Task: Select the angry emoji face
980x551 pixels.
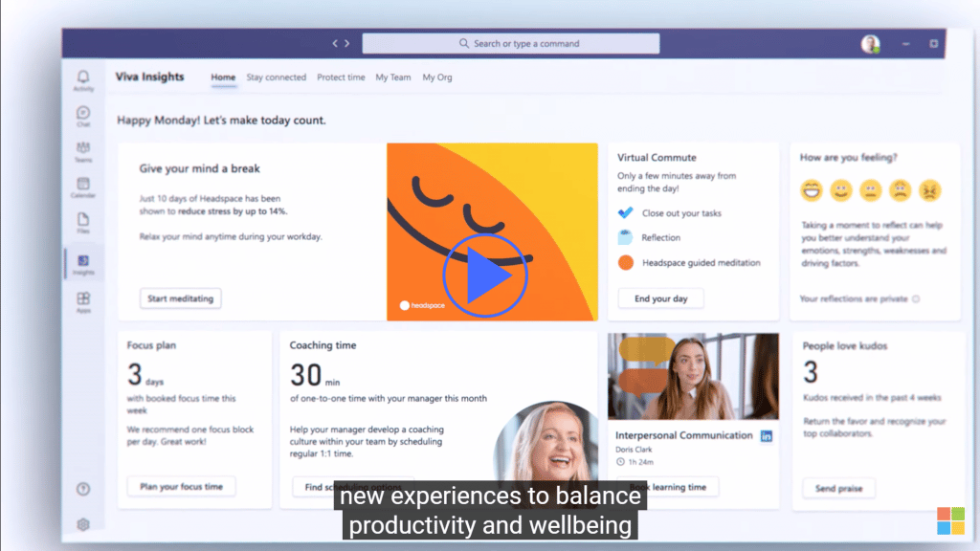Action: (x=930, y=190)
